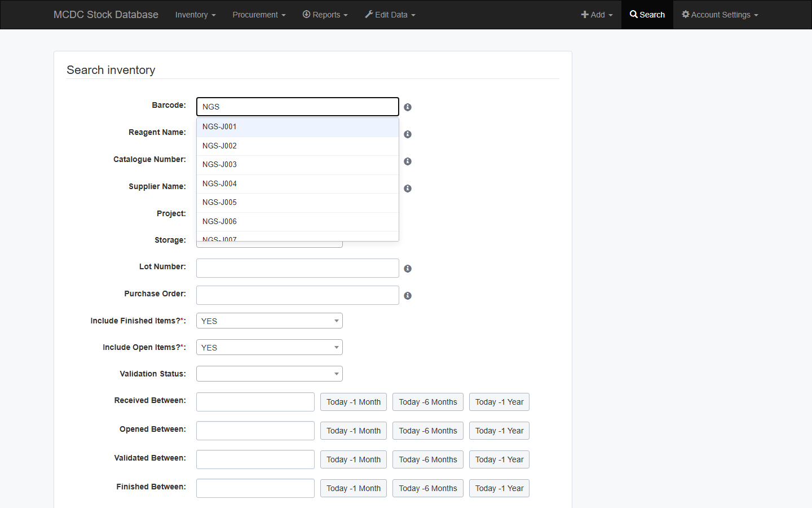Click the info icon beside Reagent Name
This screenshot has width=812, height=508.
pyautogui.click(x=408, y=134)
